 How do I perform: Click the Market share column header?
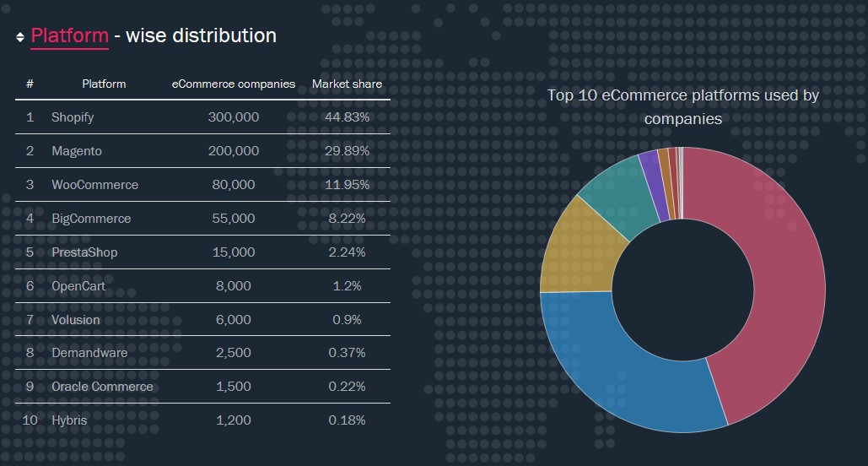click(347, 84)
